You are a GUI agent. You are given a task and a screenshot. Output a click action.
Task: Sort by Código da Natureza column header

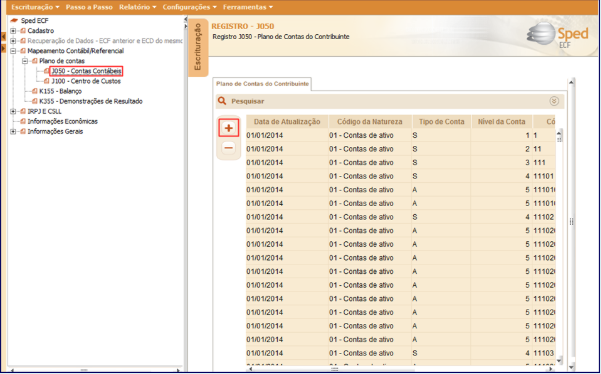point(369,121)
